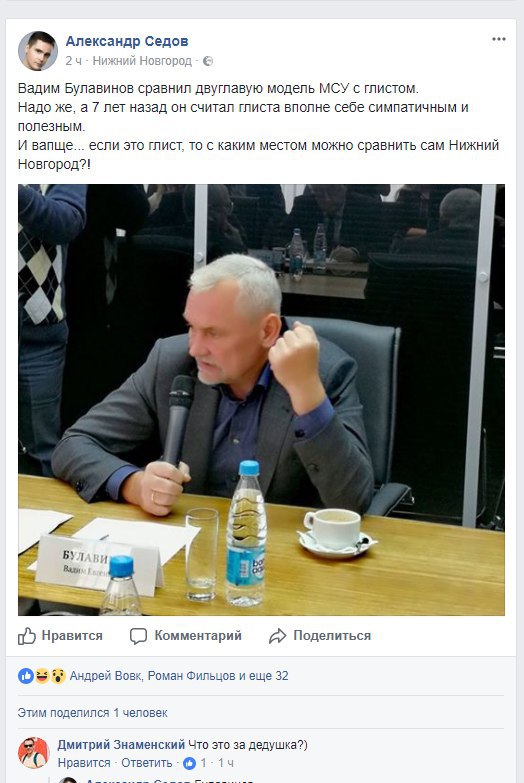Click the public audience globe icon

point(208,61)
